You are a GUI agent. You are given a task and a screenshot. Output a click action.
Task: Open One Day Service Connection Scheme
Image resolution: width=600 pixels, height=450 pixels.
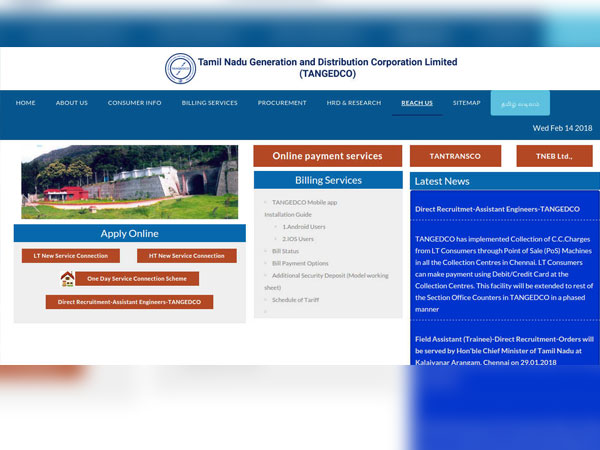(x=137, y=279)
